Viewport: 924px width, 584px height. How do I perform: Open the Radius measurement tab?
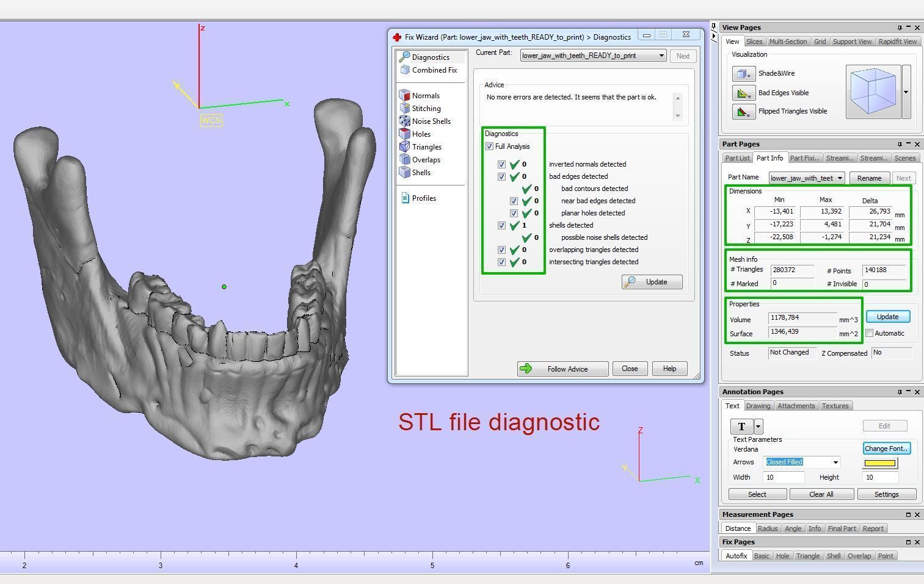pyautogui.click(x=768, y=528)
